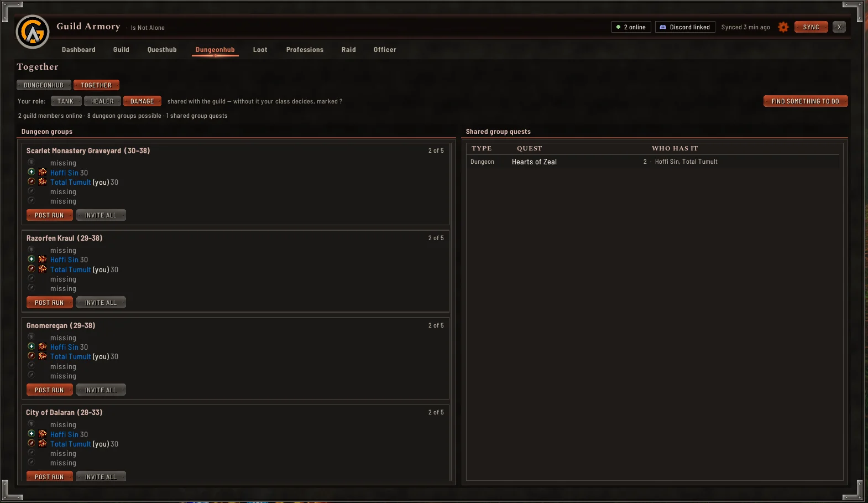Click Find Something To Do button
The image size is (868, 503).
[x=806, y=101]
